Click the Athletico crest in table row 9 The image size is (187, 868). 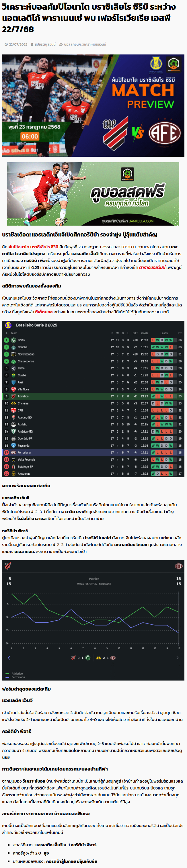[13, 396]
